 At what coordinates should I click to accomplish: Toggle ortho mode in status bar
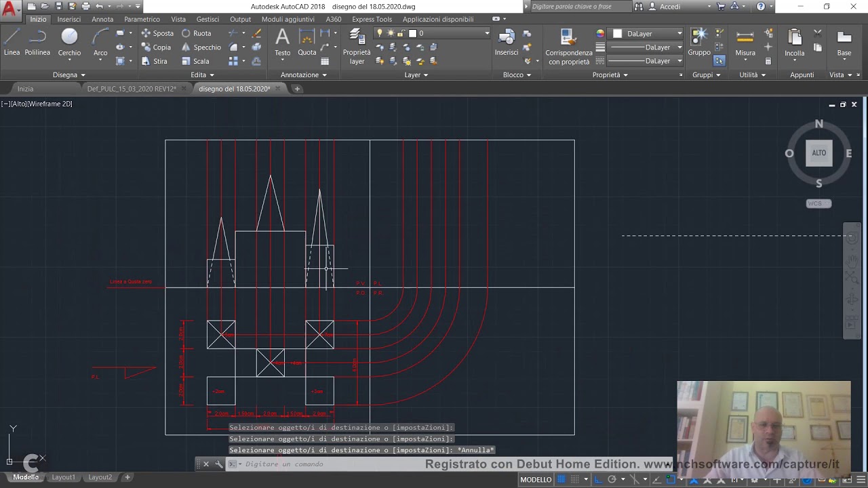(x=598, y=479)
